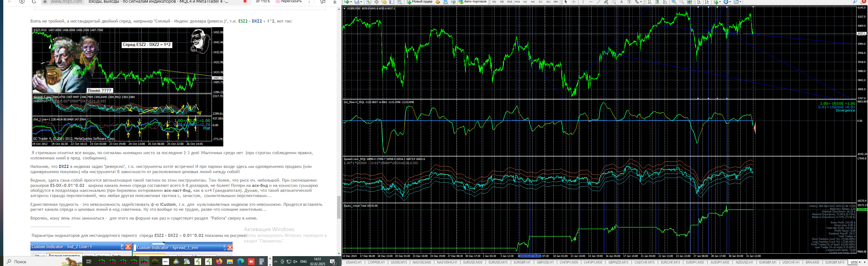The width and height of the screenshot is (868, 266).
Task: Zoom in on the chart
Action: [674, 2]
